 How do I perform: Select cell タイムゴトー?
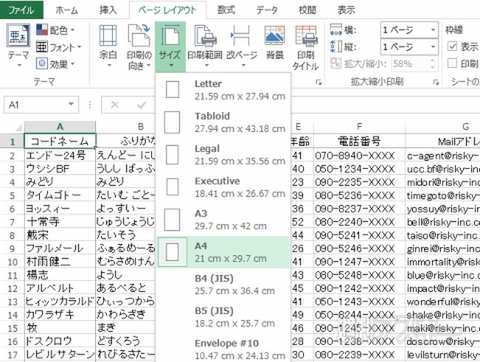click(x=60, y=195)
